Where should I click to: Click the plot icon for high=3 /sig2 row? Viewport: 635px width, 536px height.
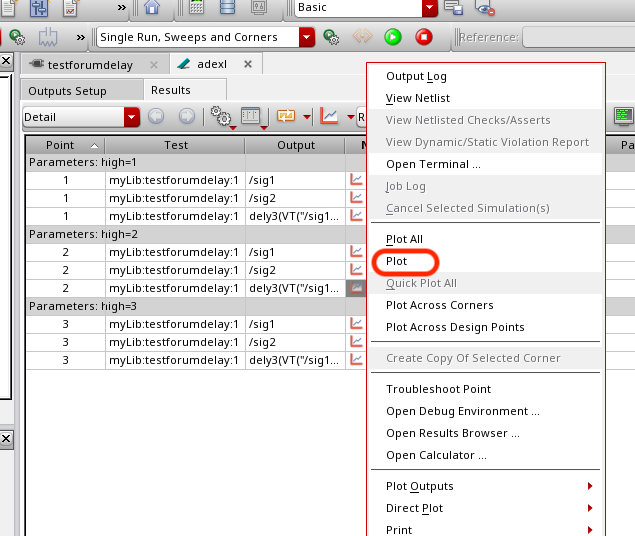coord(355,342)
